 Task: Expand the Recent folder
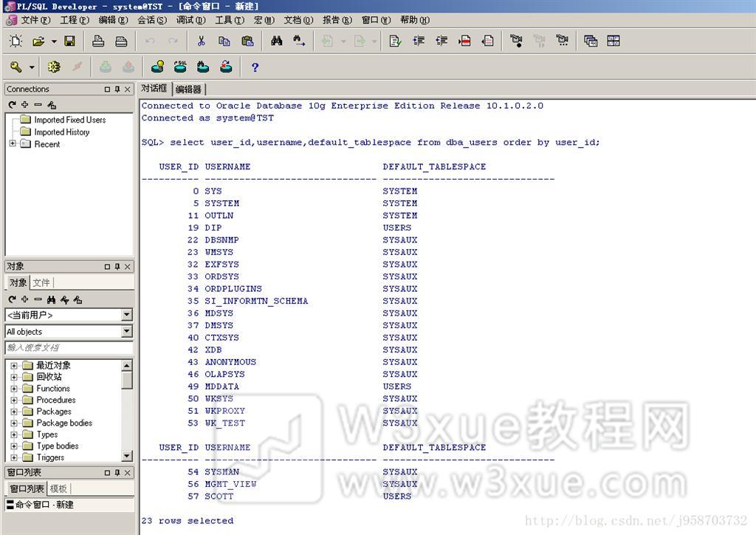[x=13, y=143]
